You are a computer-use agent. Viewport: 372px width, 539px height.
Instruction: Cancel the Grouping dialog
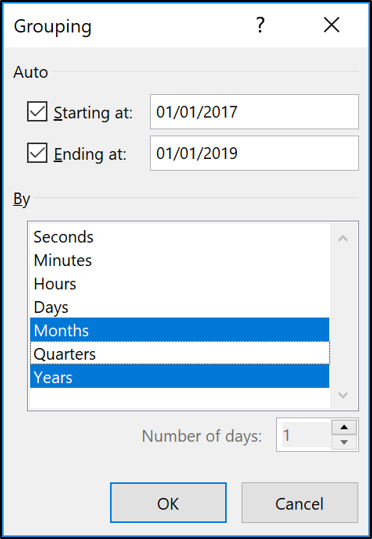[299, 503]
